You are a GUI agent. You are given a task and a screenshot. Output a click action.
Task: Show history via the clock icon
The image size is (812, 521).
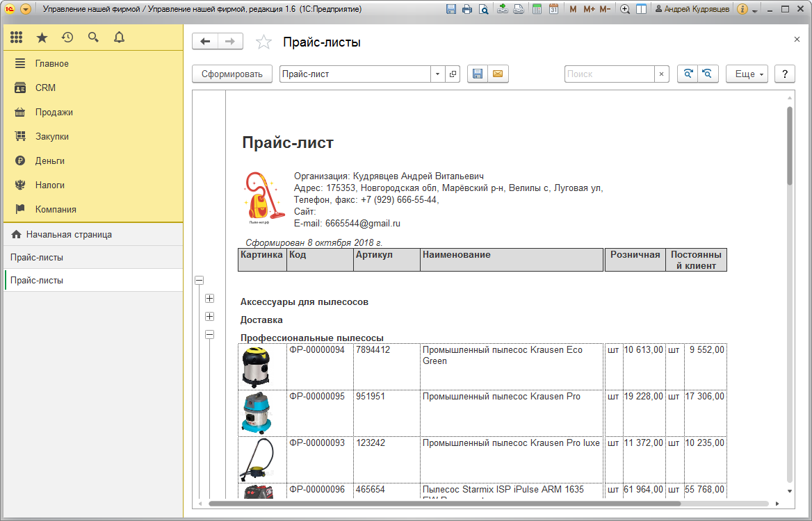coord(67,38)
